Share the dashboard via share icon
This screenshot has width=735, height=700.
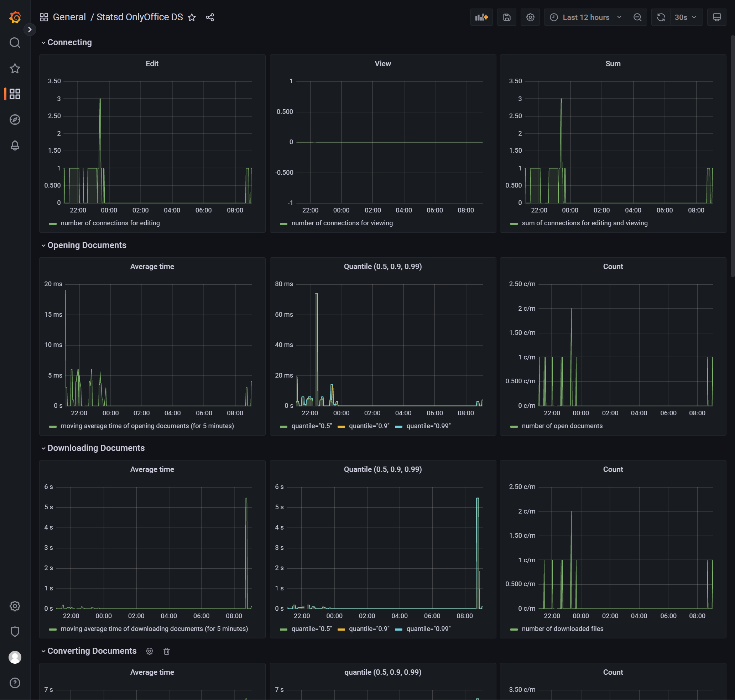[x=210, y=17]
